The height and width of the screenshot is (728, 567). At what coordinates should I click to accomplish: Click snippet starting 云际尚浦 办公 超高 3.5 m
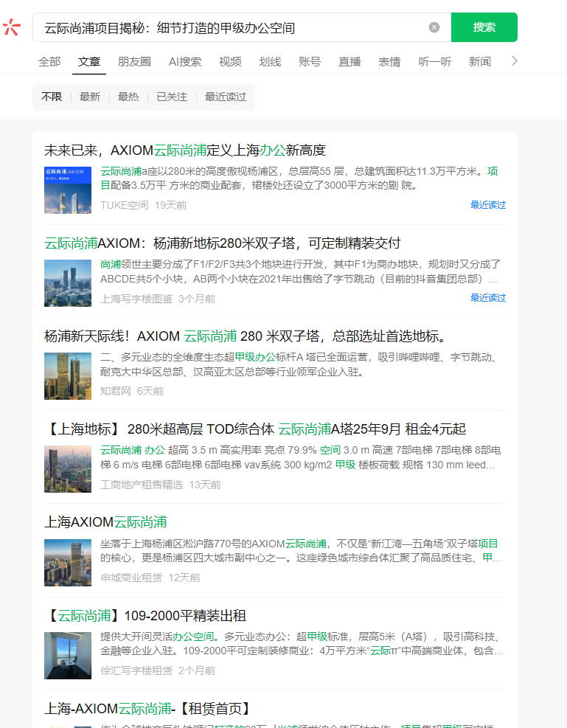point(301,457)
